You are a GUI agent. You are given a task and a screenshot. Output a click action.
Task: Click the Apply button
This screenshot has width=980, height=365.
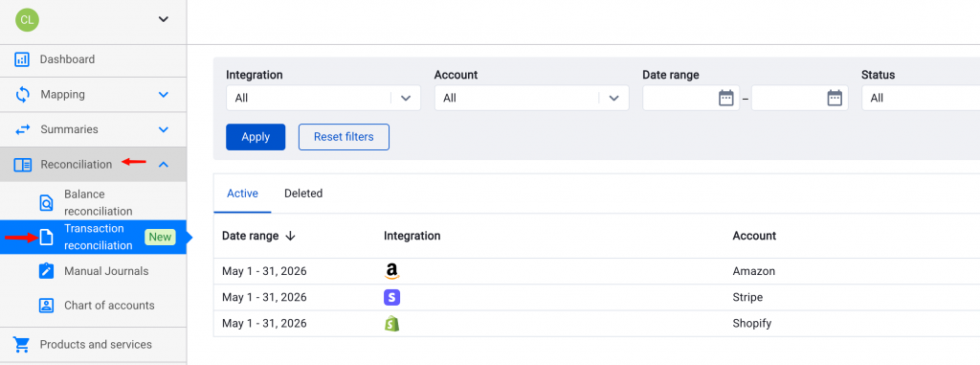point(256,137)
